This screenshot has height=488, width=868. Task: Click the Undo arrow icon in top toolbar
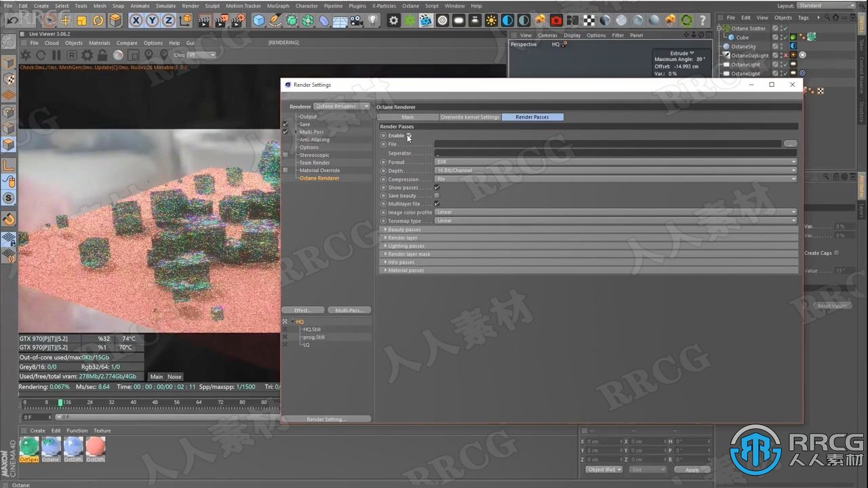(12, 20)
